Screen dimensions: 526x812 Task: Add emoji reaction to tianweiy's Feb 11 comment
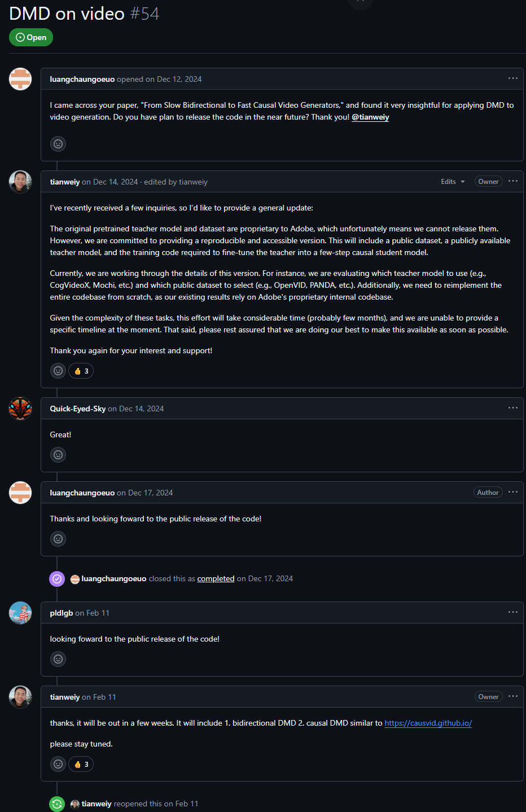coord(58,764)
